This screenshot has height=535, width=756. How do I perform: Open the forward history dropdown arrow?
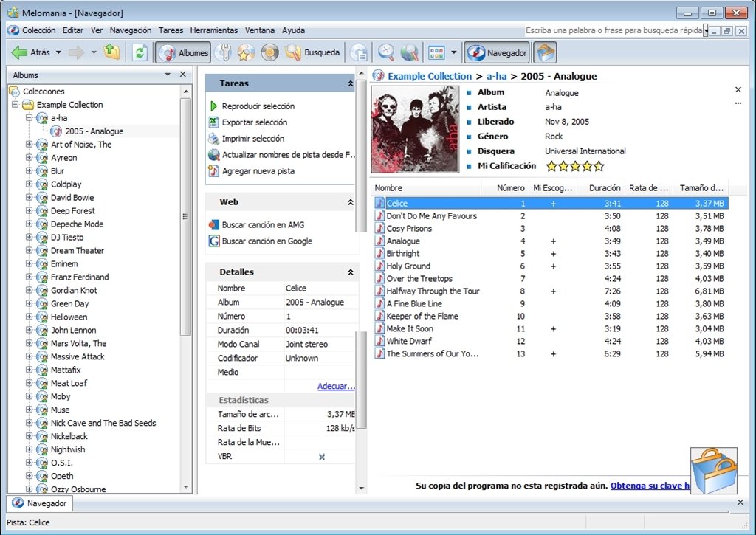pyautogui.click(x=94, y=52)
